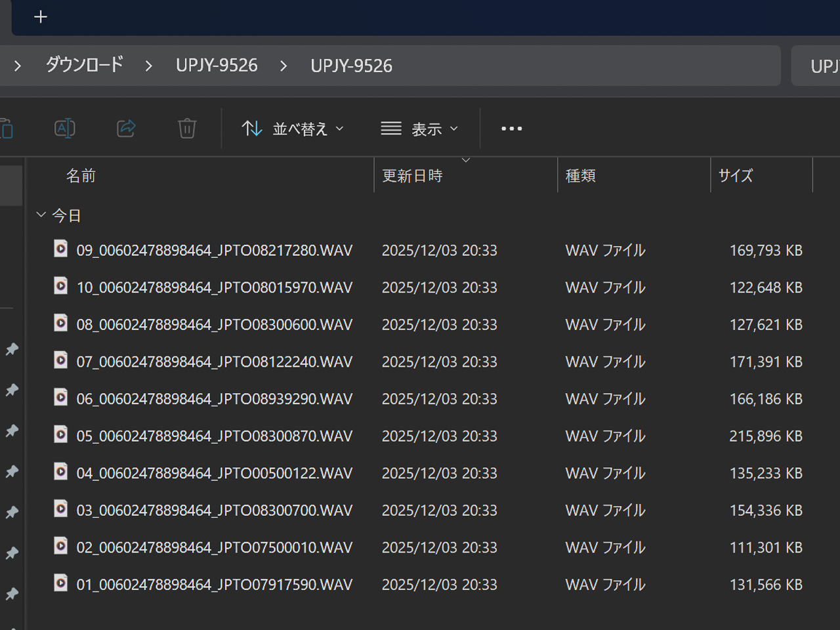Expand chevron after ダウンロード in breadcrumb

[149, 66]
